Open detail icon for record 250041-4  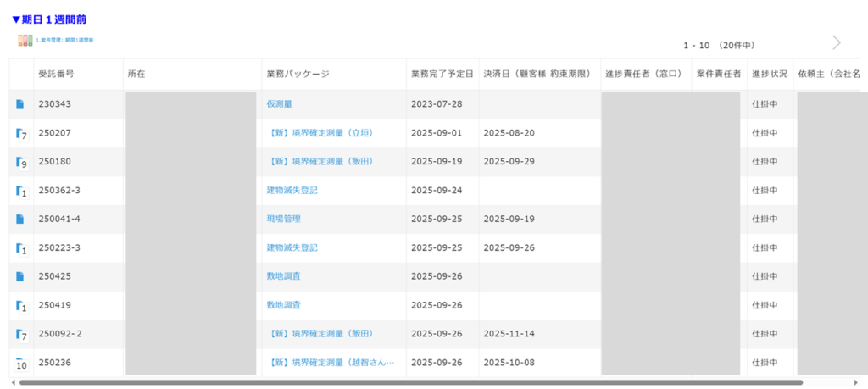20,219
